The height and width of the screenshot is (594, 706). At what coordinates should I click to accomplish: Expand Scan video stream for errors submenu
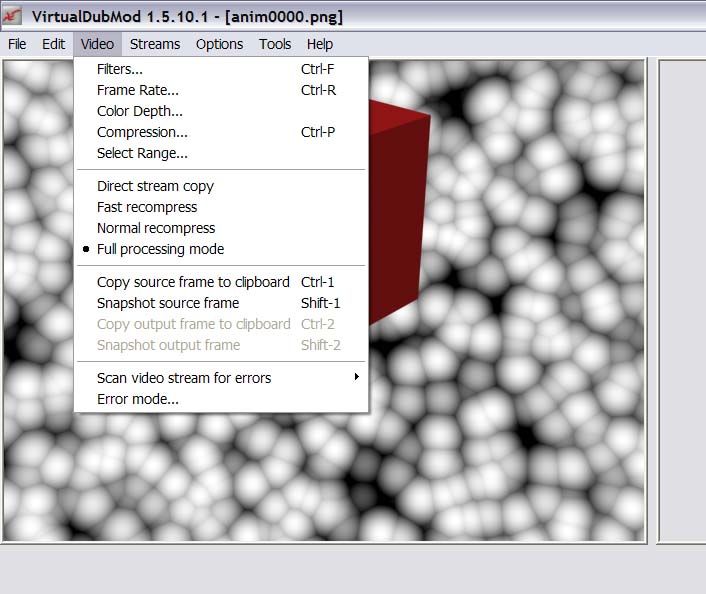coord(221,378)
